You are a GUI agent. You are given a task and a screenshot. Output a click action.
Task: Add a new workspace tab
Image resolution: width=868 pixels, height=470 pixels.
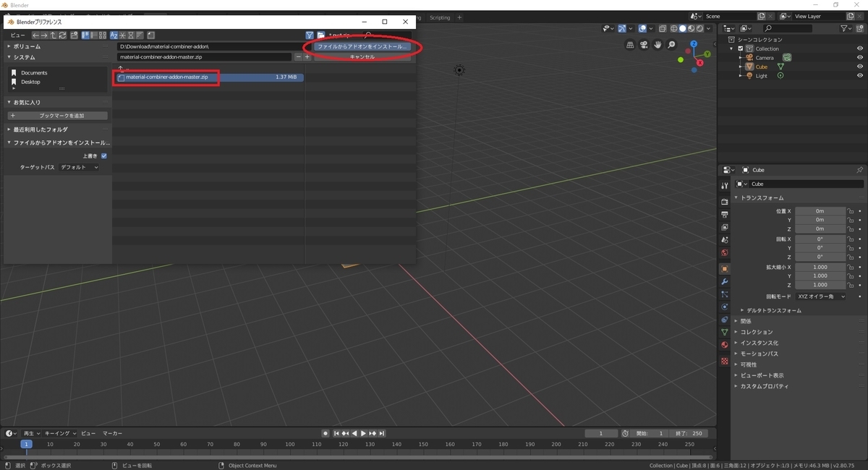(x=459, y=17)
